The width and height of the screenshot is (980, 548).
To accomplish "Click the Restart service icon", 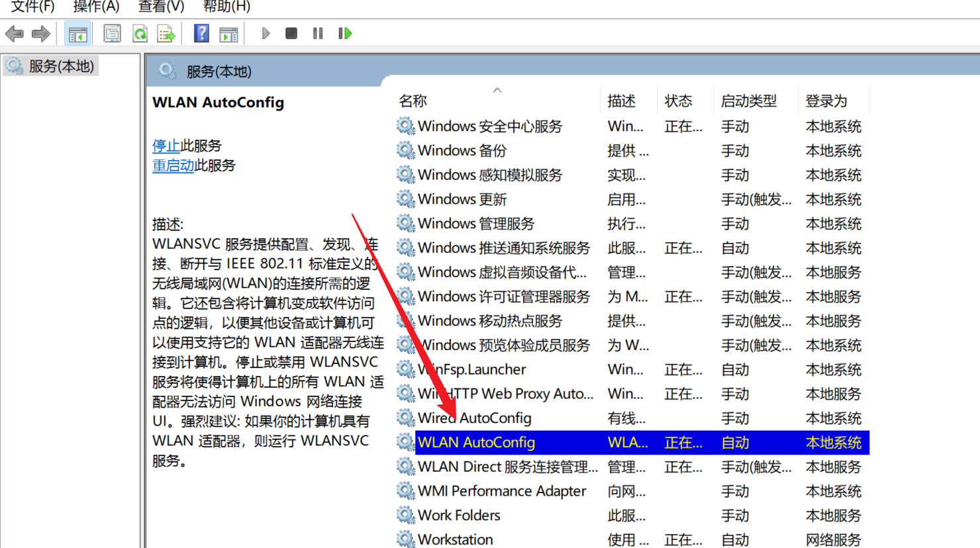I will pos(345,33).
